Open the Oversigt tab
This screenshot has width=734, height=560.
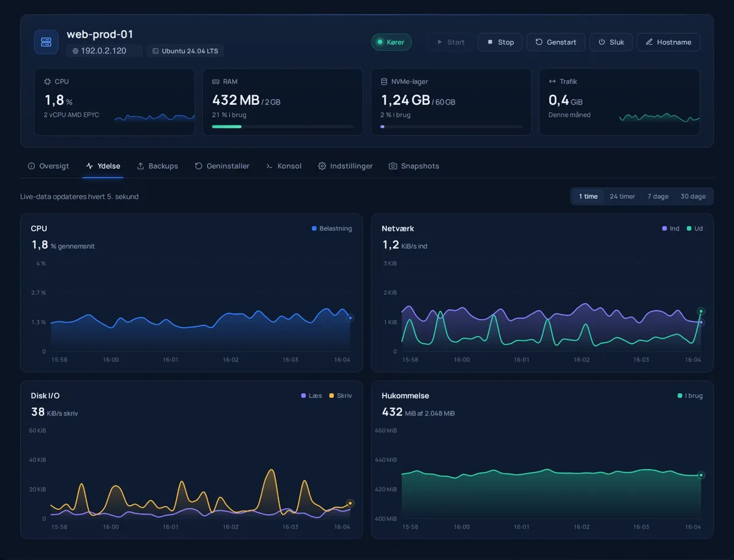point(48,166)
